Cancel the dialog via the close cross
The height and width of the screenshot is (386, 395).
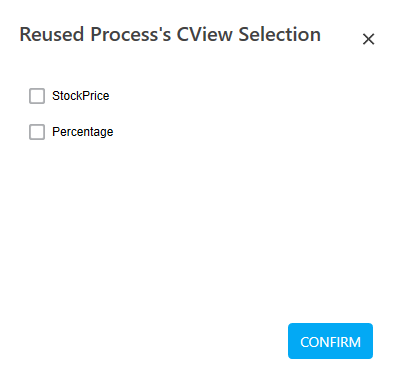(x=368, y=39)
